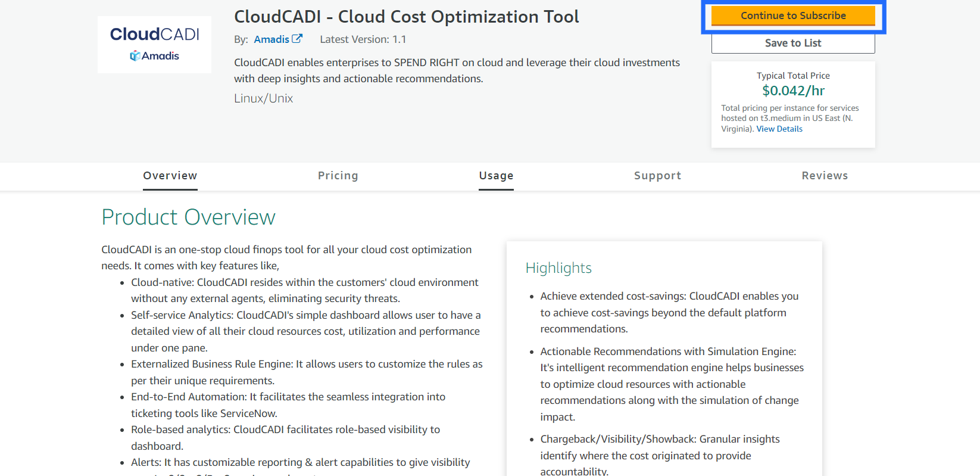Click the Linux/Unix platform label
Screen dimensions: 980x476
coord(263,98)
